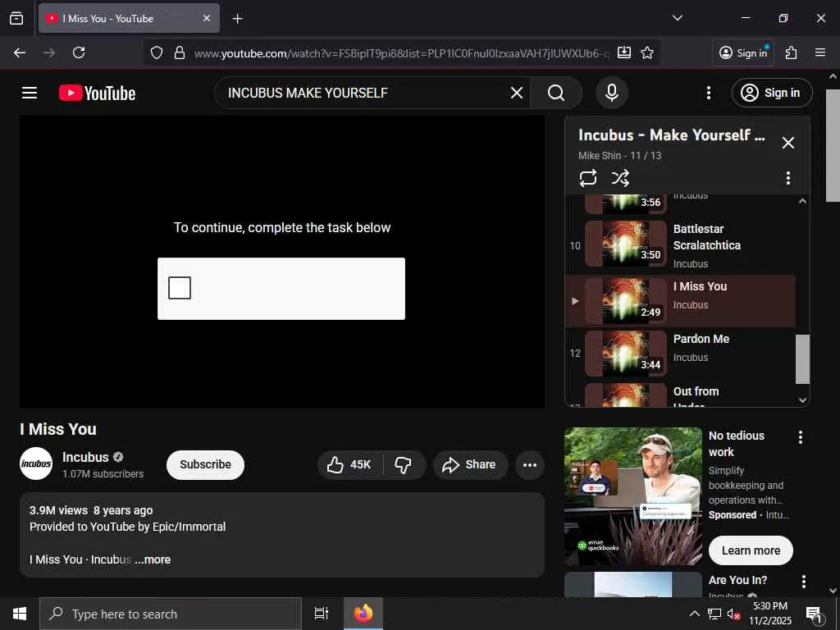The width and height of the screenshot is (840, 630).
Task: Close the I Miss You tab
Action: point(206,18)
